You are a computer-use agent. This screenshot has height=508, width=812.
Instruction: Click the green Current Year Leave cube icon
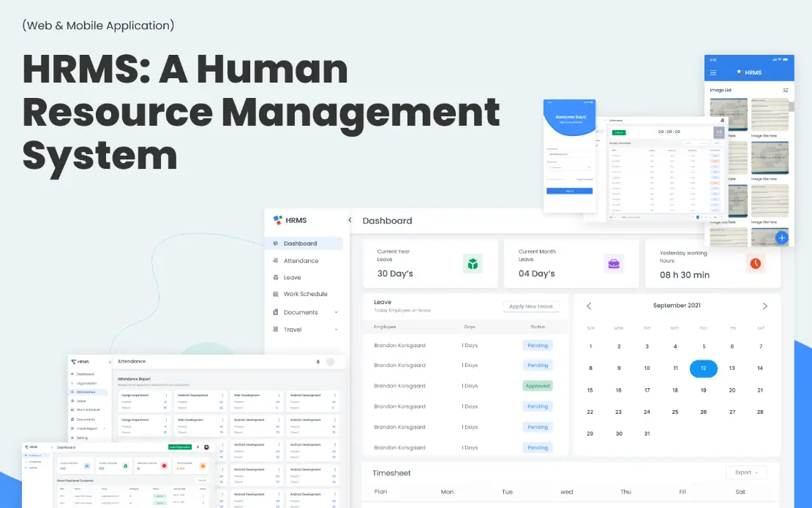(x=473, y=263)
